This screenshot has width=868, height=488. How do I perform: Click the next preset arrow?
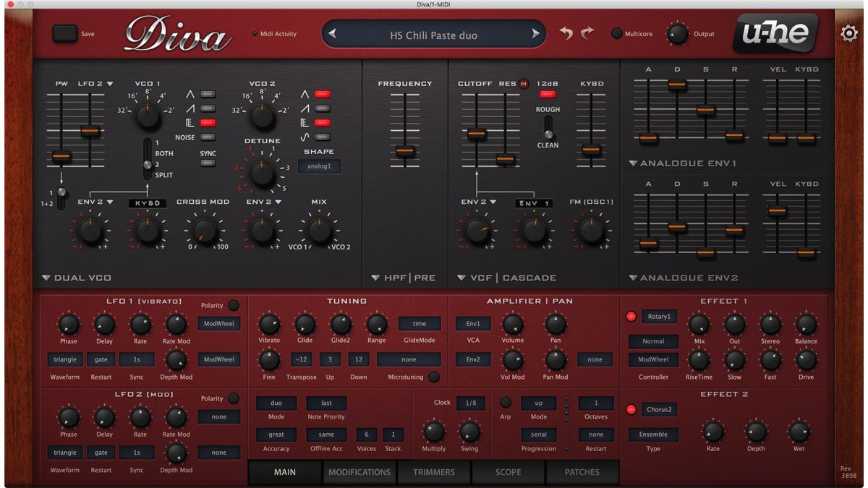click(x=535, y=33)
